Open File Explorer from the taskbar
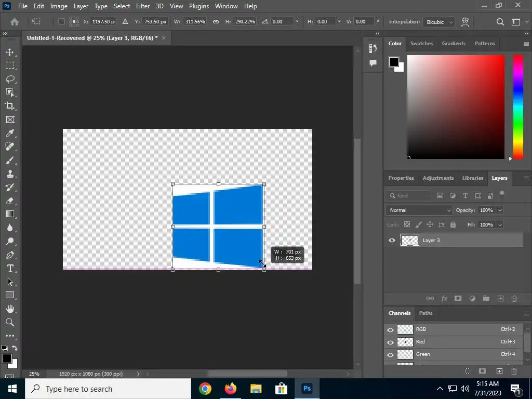Image resolution: width=532 pixels, height=399 pixels. click(256, 389)
